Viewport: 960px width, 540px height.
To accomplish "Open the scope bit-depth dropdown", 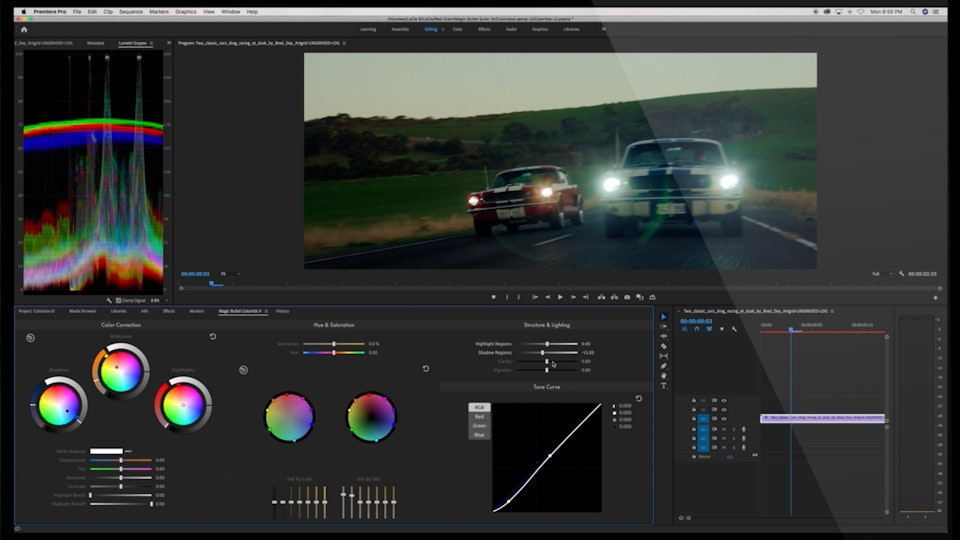I will [x=156, y=300].
